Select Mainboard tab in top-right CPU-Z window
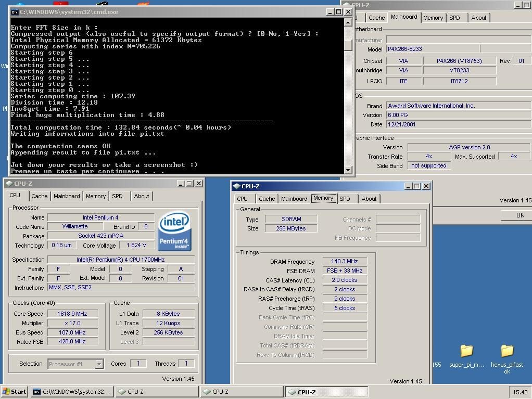Screen dimensions: 532x399 pos(404,17)
